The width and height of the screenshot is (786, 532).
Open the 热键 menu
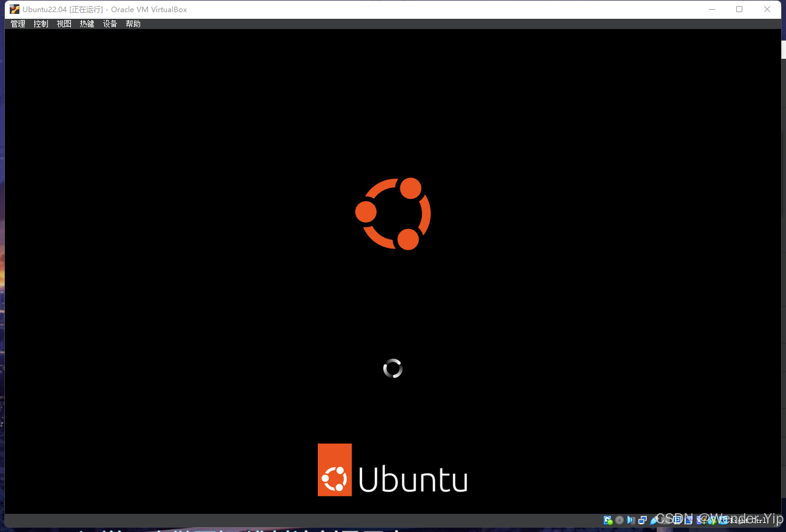pyautogui.click(x=87, y=24)
